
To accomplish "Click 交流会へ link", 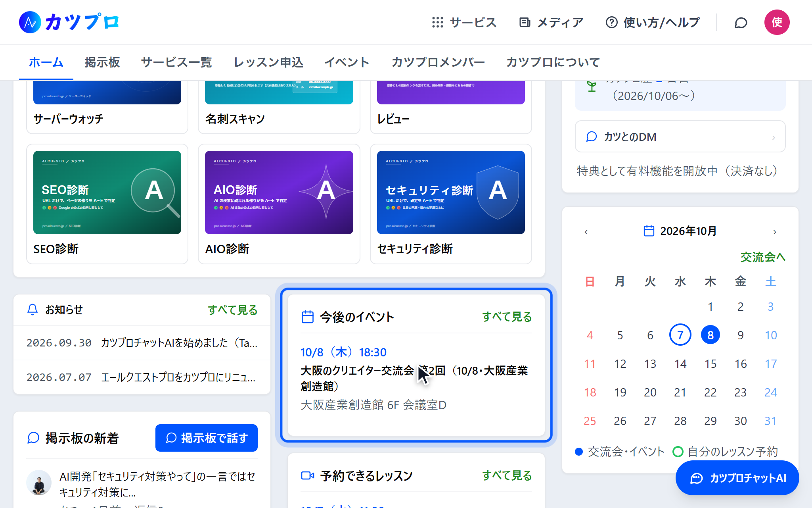I will pyautogui.click(x=763, y=257).
